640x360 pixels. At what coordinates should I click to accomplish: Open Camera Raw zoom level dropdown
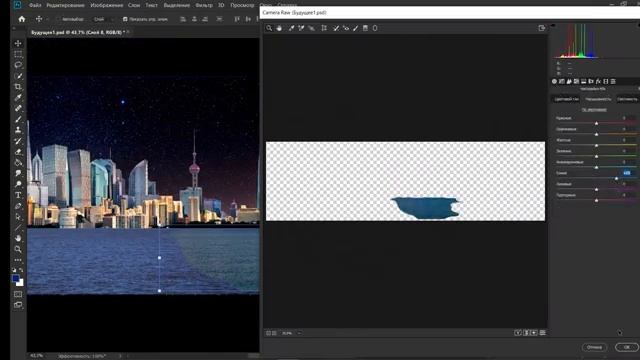pos(299,333)
